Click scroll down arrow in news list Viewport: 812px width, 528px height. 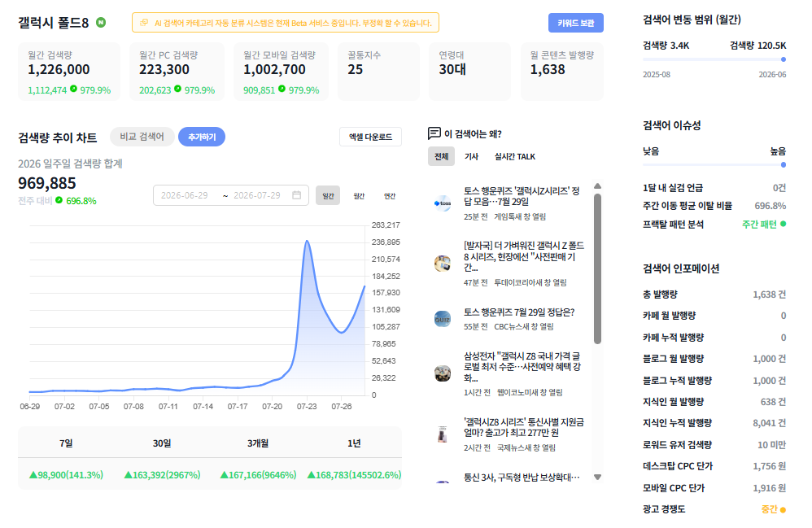click(597, 478)
